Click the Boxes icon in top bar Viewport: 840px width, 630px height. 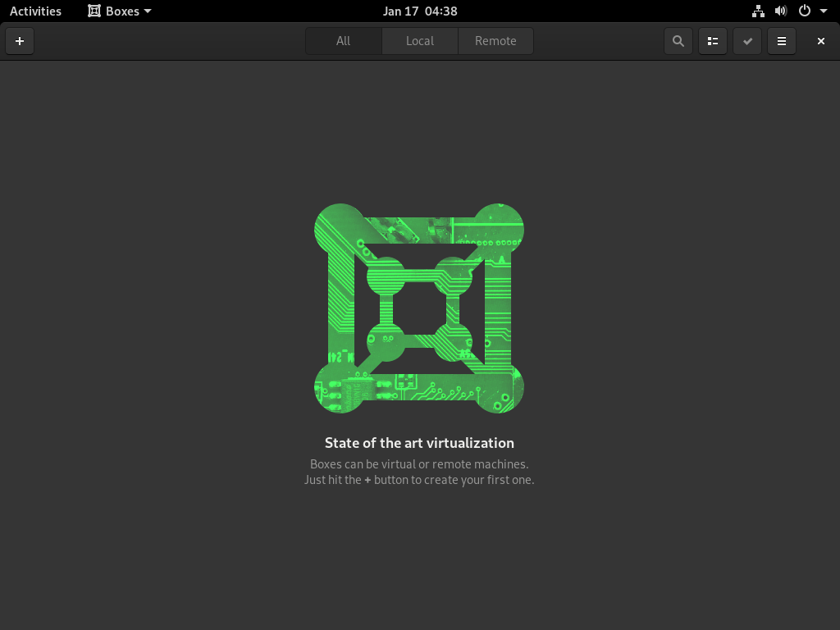tap(94, 11)
